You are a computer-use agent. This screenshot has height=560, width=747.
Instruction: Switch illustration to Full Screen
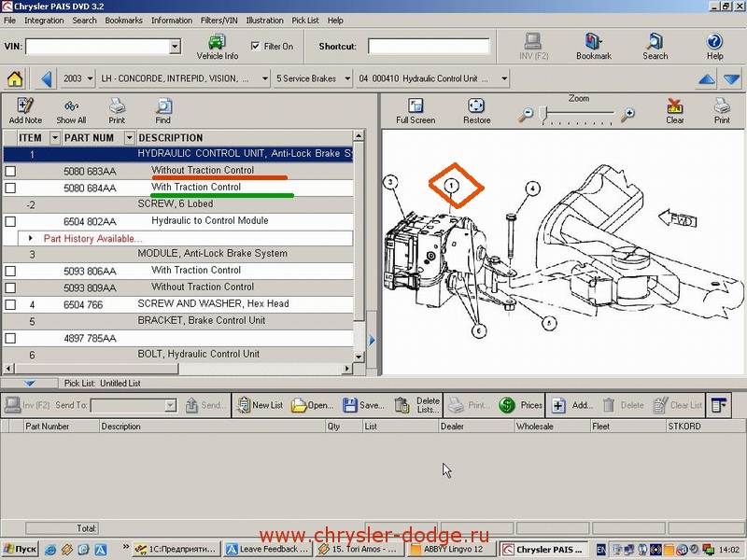(x=416, y=111)
